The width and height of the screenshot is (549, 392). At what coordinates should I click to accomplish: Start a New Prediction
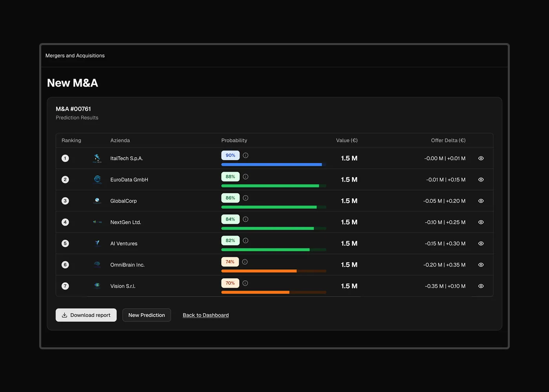(147, 315)
